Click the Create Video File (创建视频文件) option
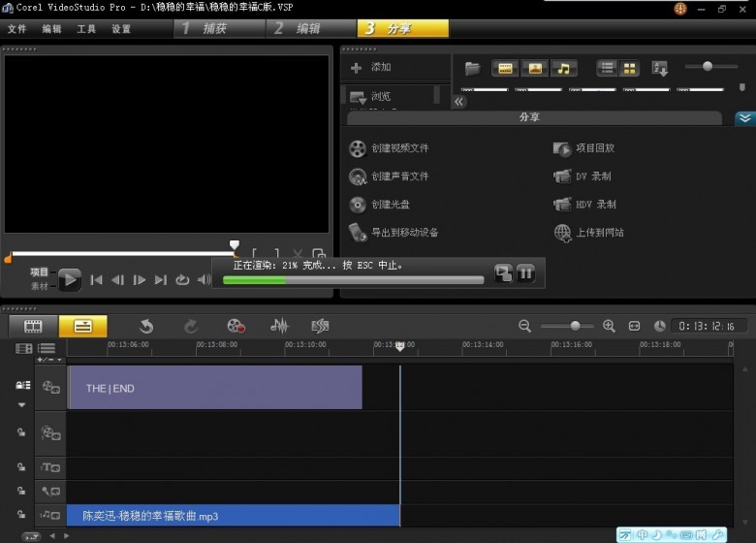The image size is (756, 543). pyautogui.click(x=398, y=148)
